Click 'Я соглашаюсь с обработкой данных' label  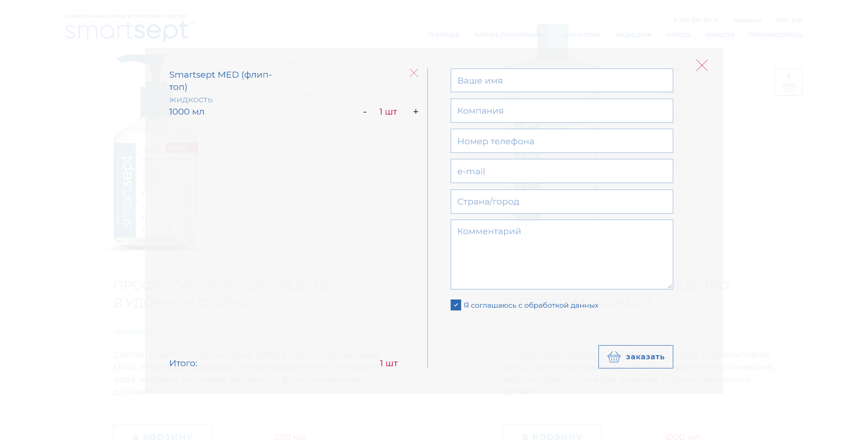click(531, 305)
